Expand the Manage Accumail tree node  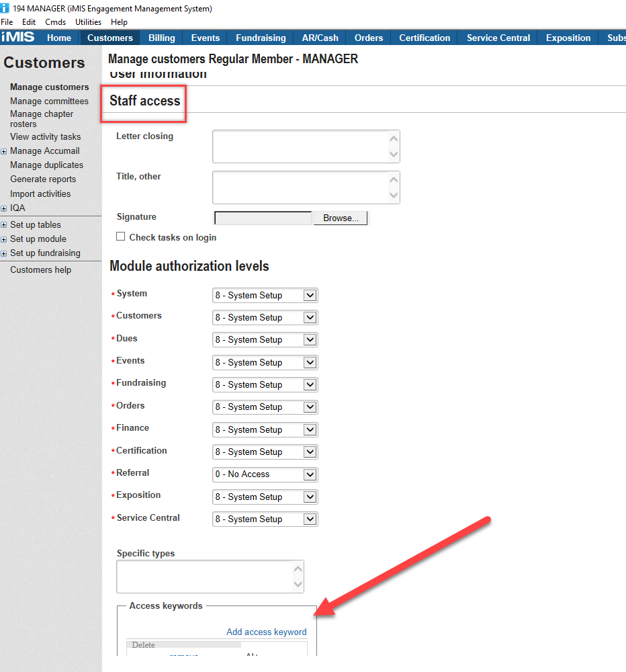tap(4, 151)
